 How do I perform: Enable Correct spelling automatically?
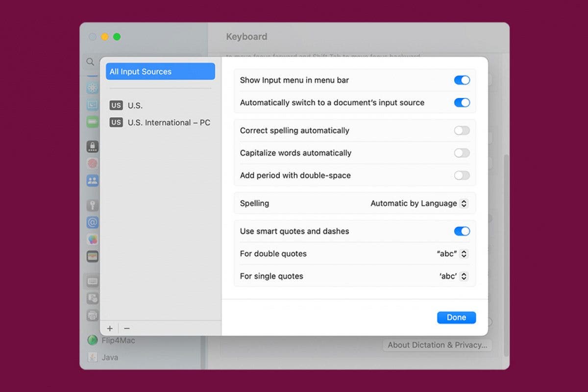coord(461,130)
